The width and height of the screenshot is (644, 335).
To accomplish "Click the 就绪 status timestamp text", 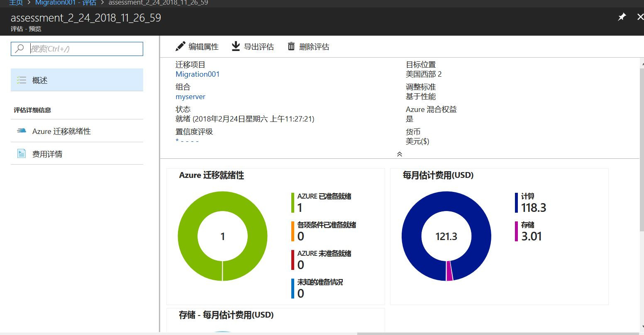I will click(245, 119).
